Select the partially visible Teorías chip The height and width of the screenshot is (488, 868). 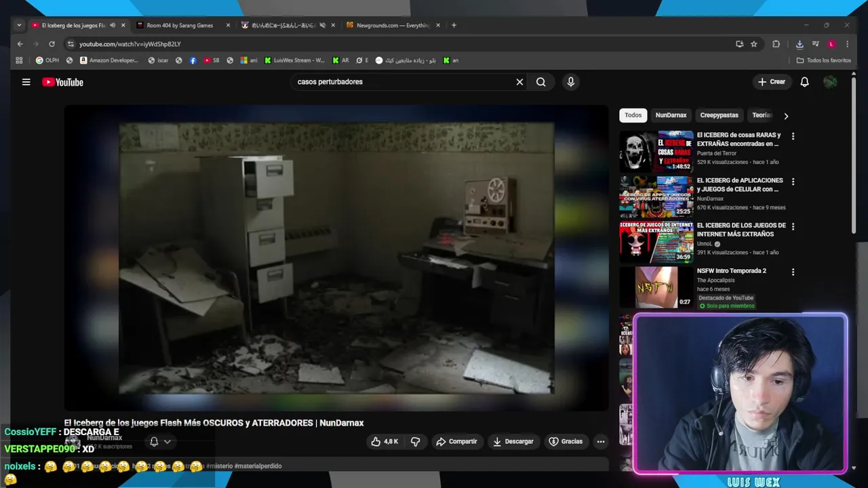tap(762, 115)
